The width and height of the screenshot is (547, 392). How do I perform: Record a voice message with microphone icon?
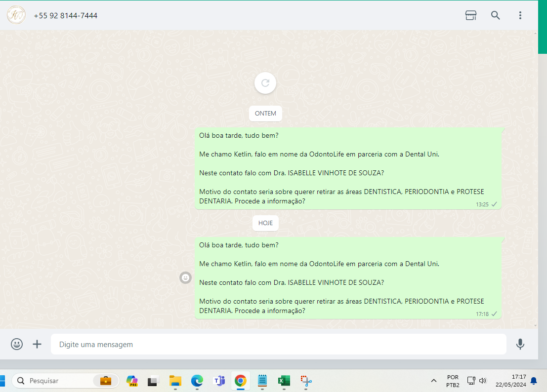[x=520, y=344]
